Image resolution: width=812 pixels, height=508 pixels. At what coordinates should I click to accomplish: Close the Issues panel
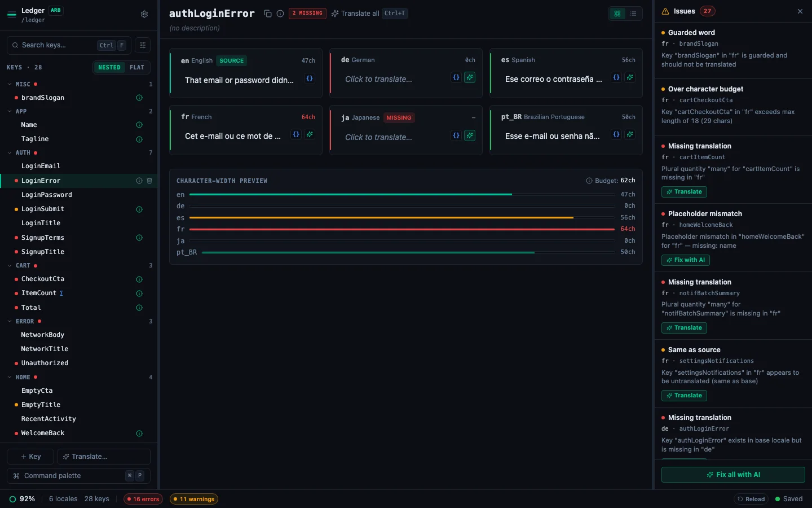[x=800, y=11]
